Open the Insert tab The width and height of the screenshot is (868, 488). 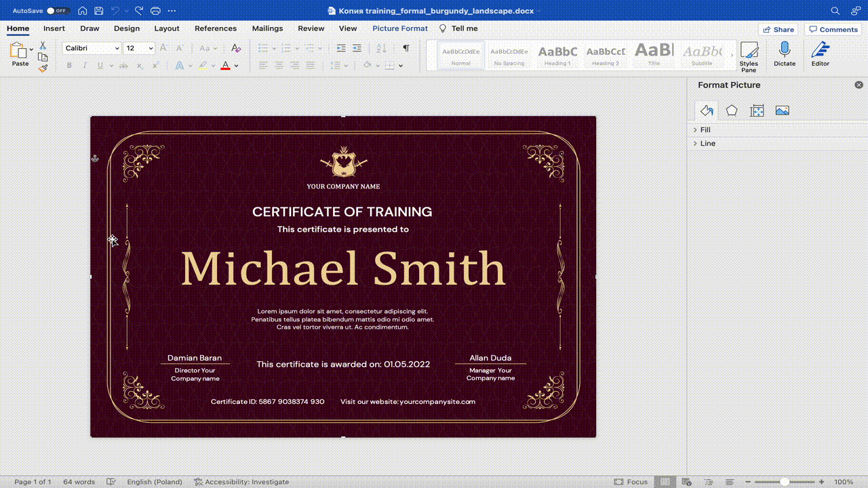pyautogui.click(x=54, y=28)
